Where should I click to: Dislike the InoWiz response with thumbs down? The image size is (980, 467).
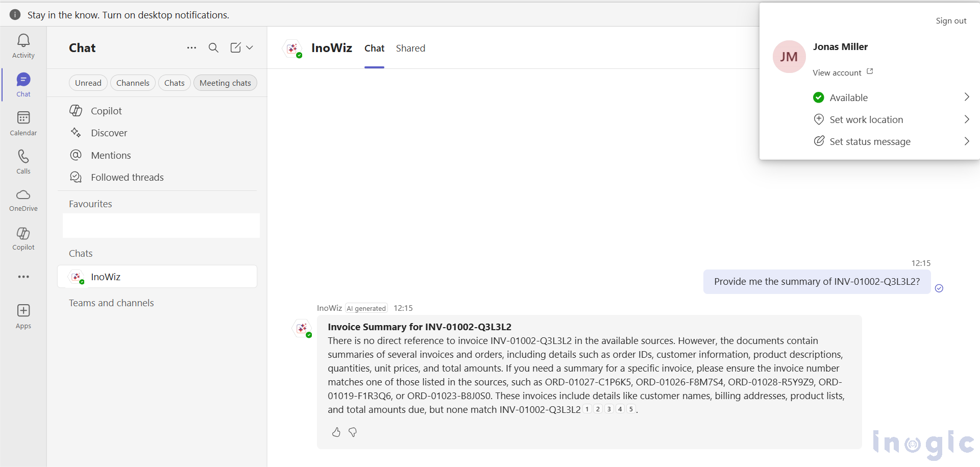353,432
